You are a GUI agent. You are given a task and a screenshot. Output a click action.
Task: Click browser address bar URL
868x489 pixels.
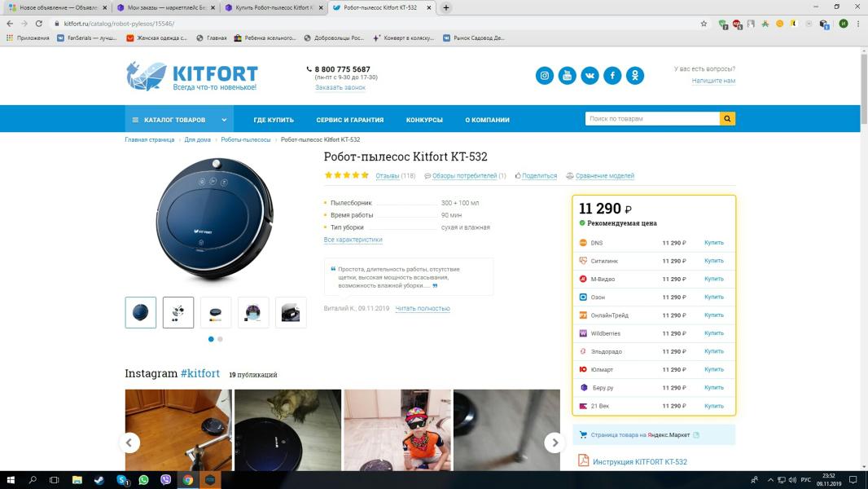(119, 24)
